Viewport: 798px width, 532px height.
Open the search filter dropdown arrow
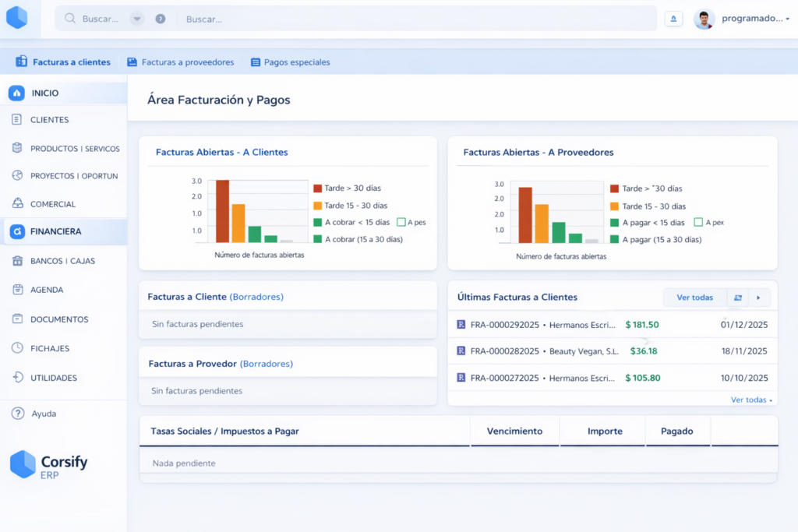tap(137, 19)
